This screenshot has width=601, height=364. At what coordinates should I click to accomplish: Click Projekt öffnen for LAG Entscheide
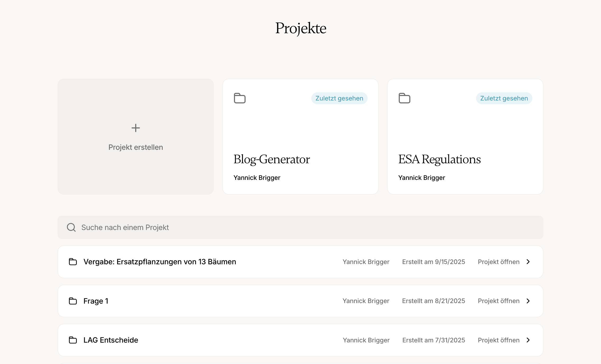(499, 340)
